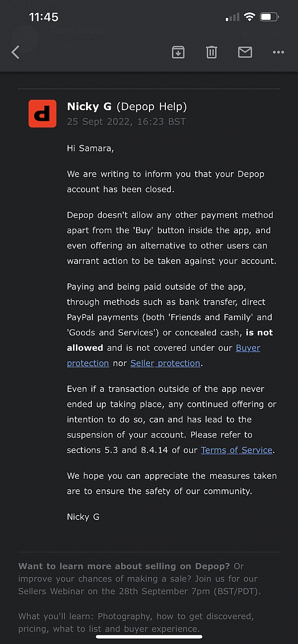Tap the cellular signal bars
The height and width of the screenshot is (644, 298).
232,17
